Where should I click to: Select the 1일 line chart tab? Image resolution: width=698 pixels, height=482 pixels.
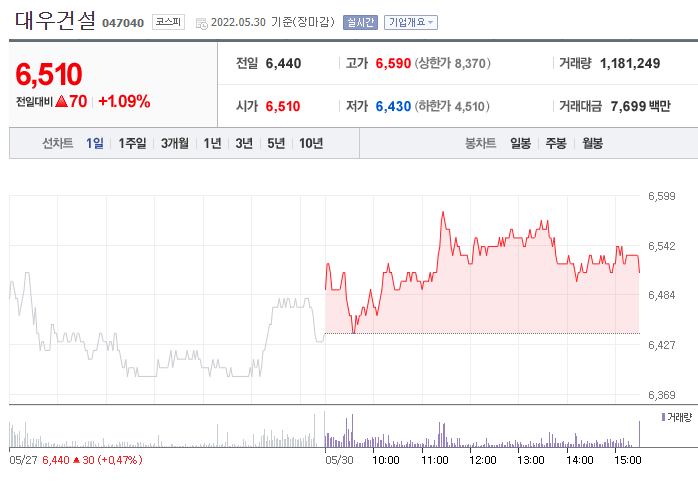click(95, 143)
